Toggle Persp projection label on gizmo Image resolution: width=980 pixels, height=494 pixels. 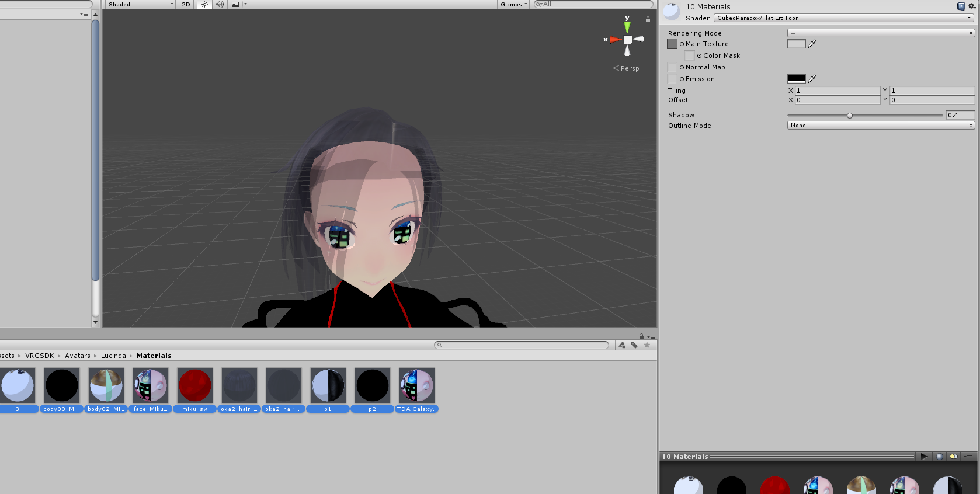[x=626, y=68]
